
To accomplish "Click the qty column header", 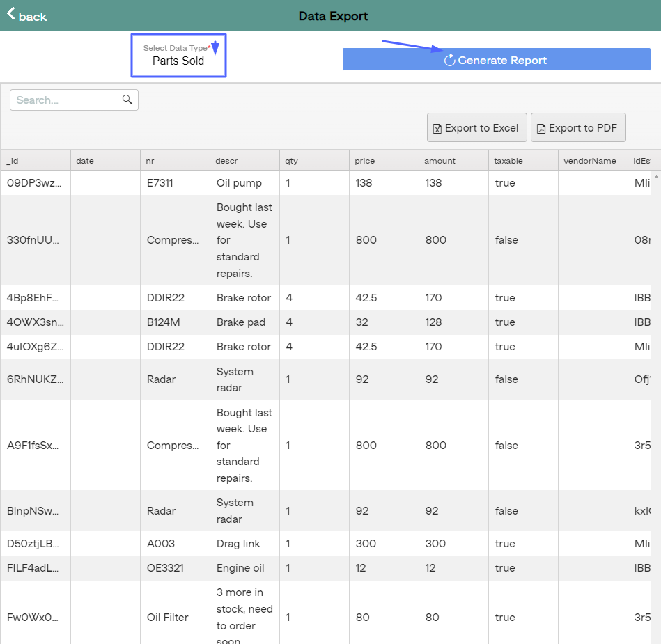I will point(291,161).
